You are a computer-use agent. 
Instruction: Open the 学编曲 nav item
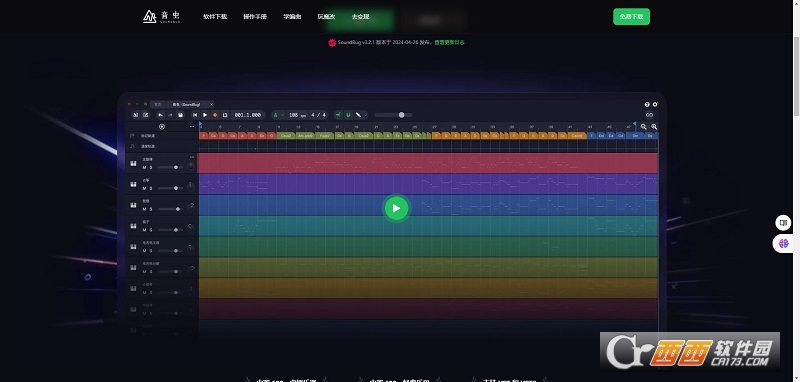[x=292, y=17]
